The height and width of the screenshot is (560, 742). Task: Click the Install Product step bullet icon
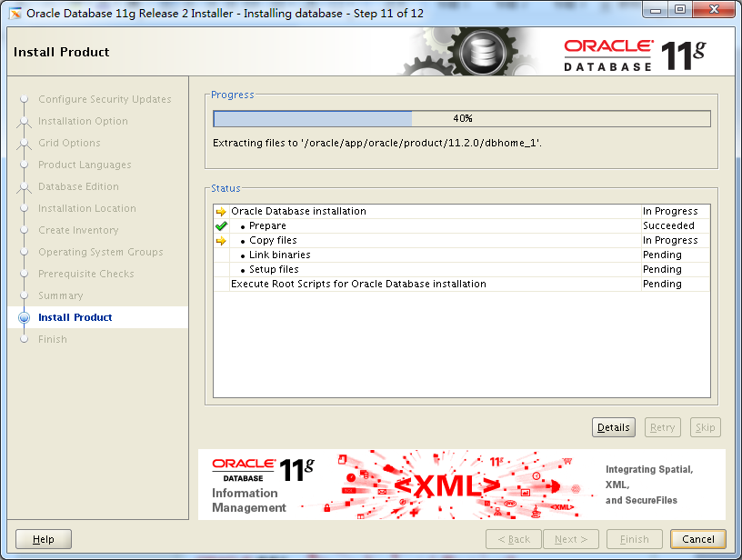tap(25, 317)
